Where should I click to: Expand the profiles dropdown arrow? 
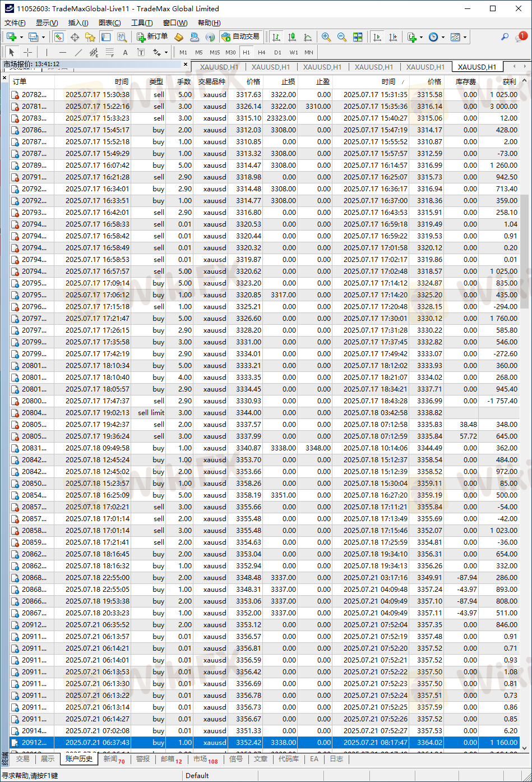coord(44,37)
